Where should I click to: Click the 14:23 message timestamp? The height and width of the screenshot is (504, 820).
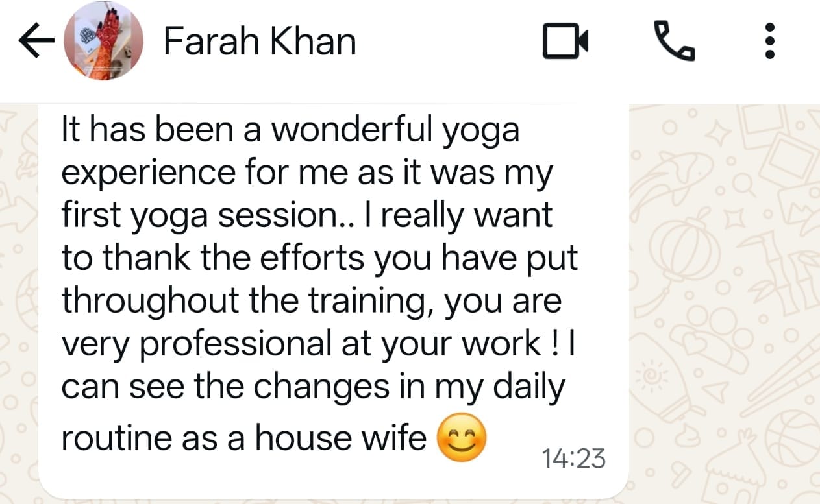point(573,459)
